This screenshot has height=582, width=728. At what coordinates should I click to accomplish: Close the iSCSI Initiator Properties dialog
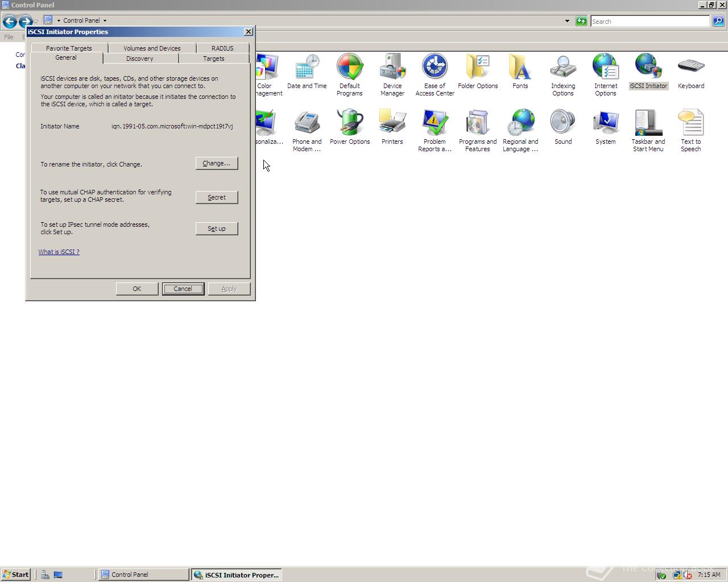[x=249, y=32]
